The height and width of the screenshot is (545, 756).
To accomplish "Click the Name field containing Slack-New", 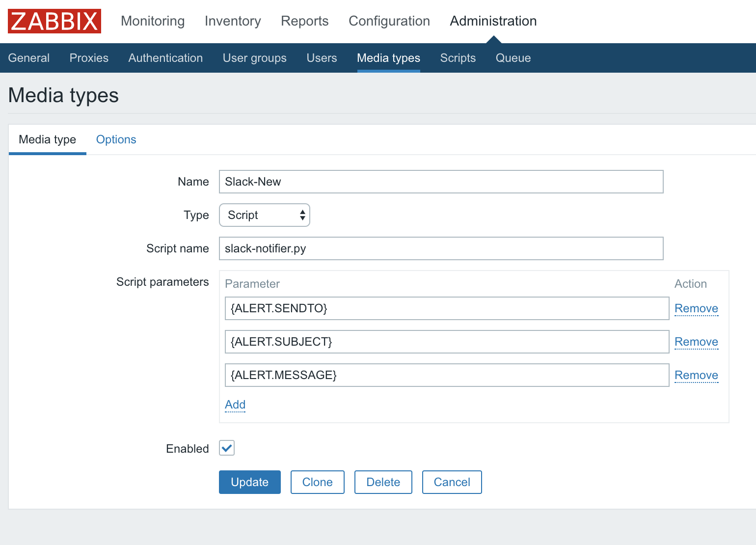I will pos(441,182).
